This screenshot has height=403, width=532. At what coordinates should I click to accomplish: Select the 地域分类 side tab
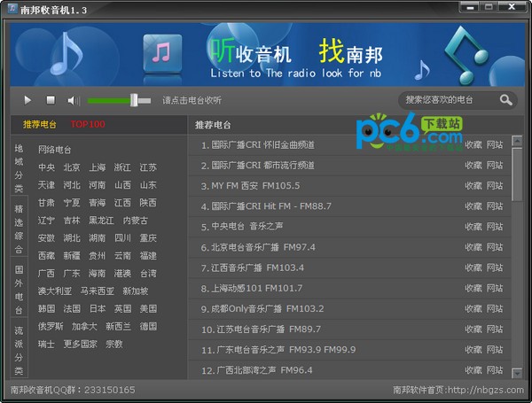coord(19,168)
